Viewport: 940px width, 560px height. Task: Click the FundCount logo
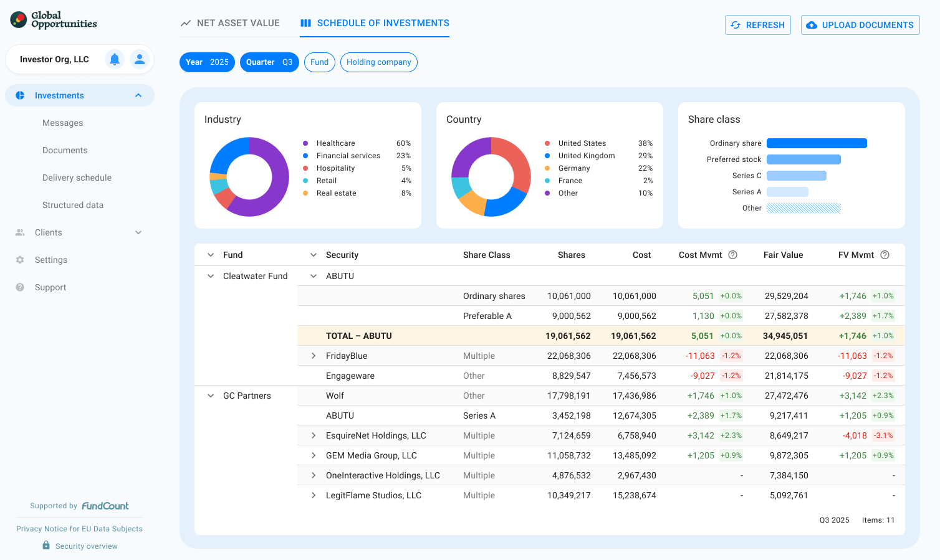(105, 506)
